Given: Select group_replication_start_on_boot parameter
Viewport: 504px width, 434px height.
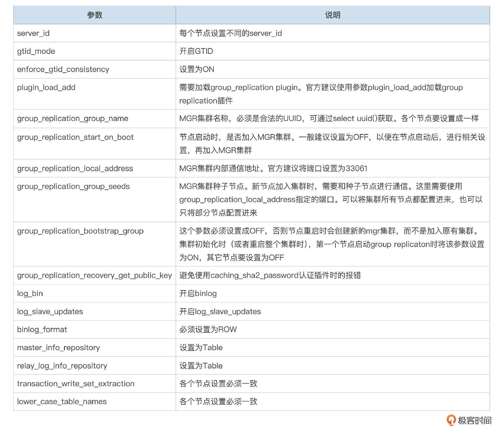Looking at the screenshot, I should (75, 137).
